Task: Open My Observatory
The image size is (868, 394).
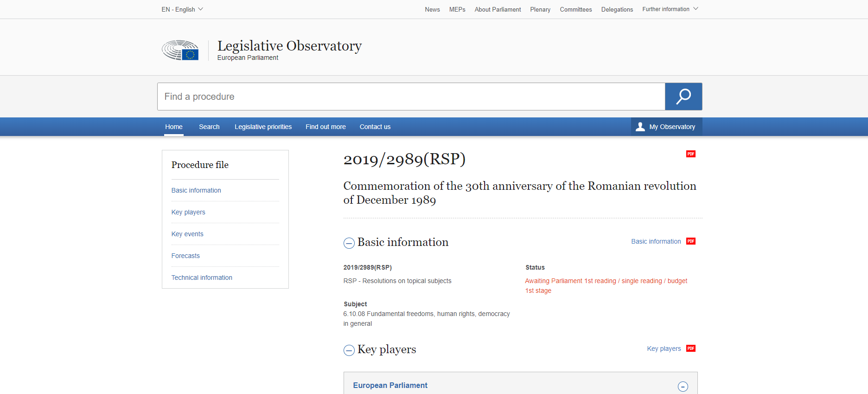Action: coord(667,127)
